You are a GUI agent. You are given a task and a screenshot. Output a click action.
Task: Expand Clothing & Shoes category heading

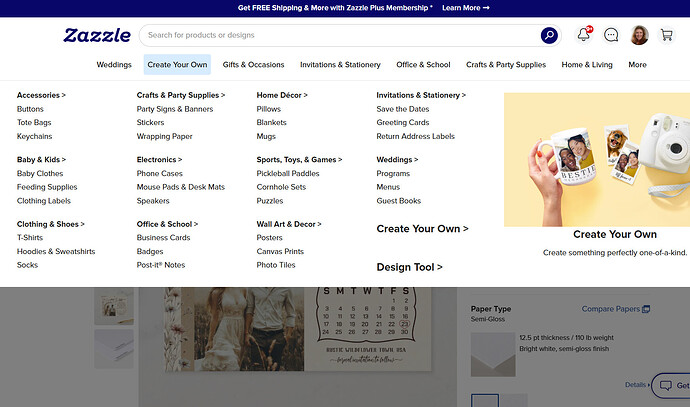pos(51,224)
